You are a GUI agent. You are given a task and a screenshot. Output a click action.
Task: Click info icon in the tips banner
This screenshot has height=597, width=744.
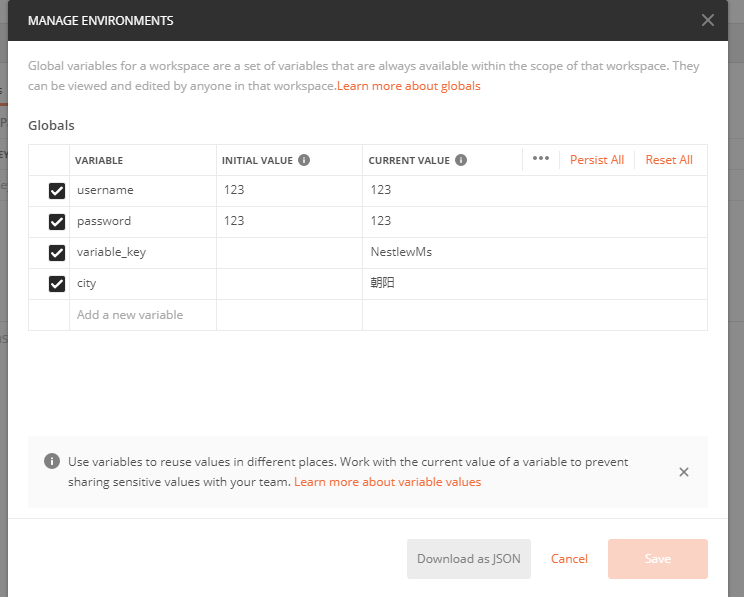point(52,461)
